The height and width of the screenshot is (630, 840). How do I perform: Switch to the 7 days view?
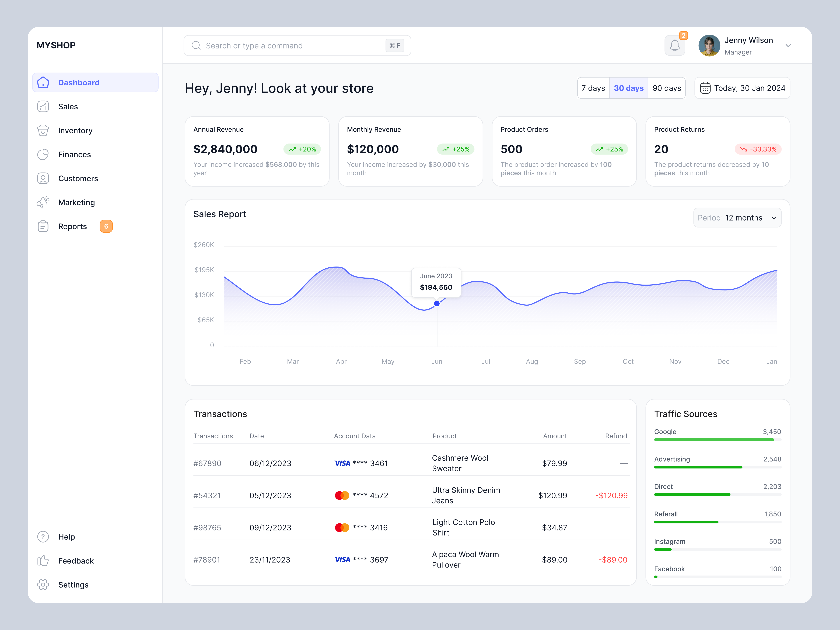pyautogui.click(x=593, y=88)
